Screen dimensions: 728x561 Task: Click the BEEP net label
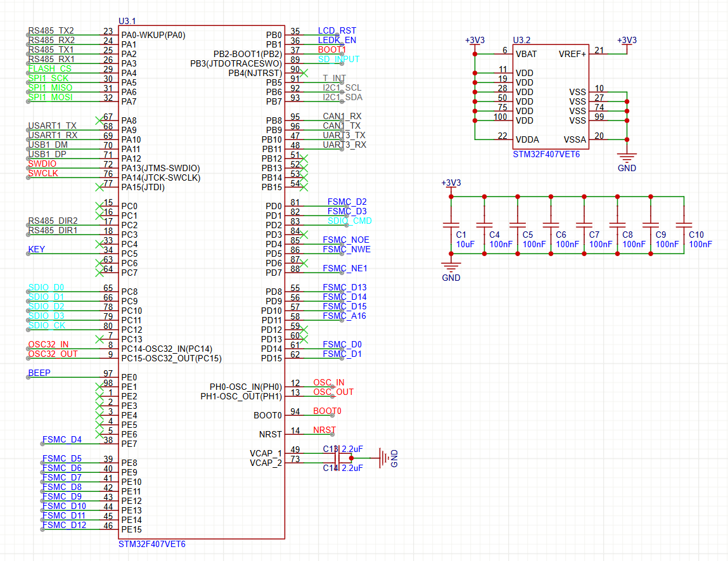point(39,373)
